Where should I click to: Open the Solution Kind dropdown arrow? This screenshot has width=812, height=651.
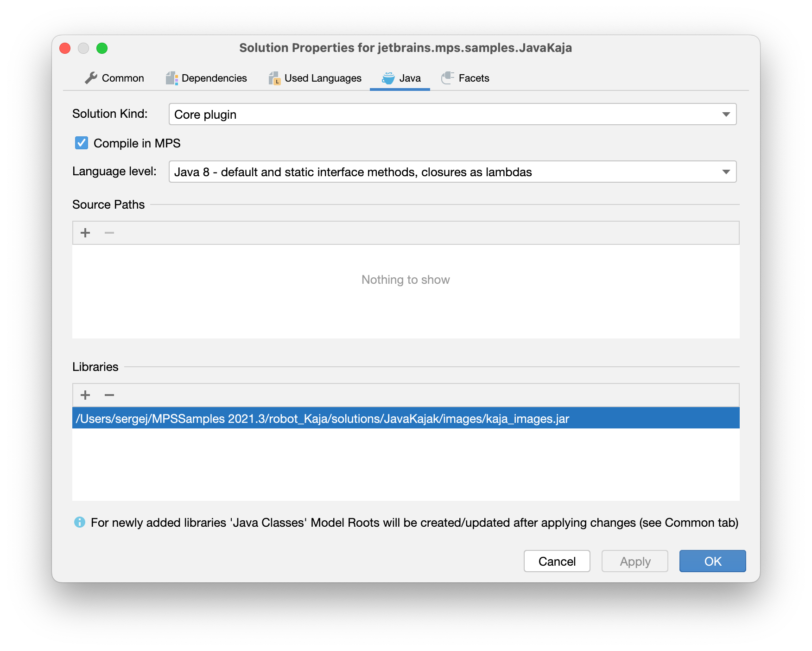coord(726,115)
